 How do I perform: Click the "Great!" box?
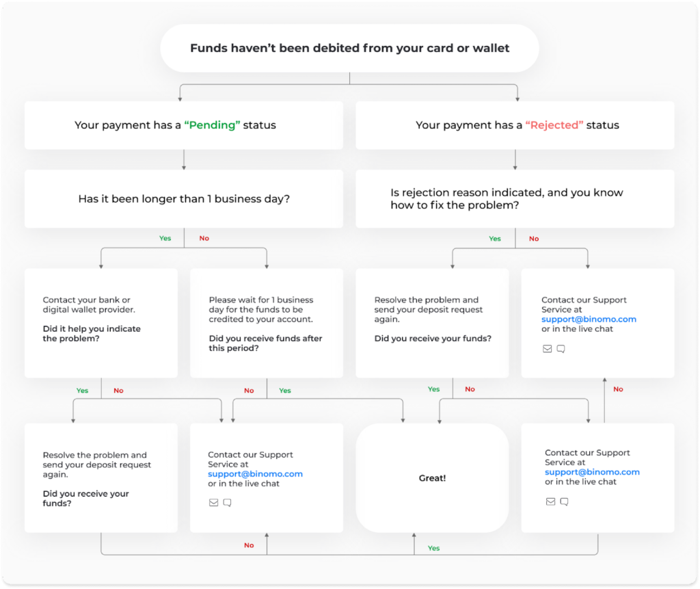[432, 478]
